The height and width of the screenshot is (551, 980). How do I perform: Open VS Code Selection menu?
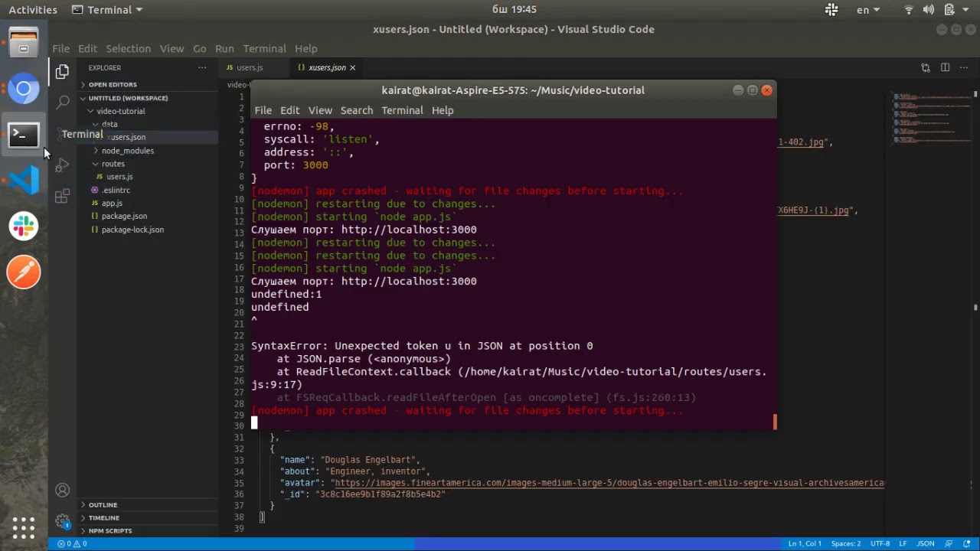128,48
